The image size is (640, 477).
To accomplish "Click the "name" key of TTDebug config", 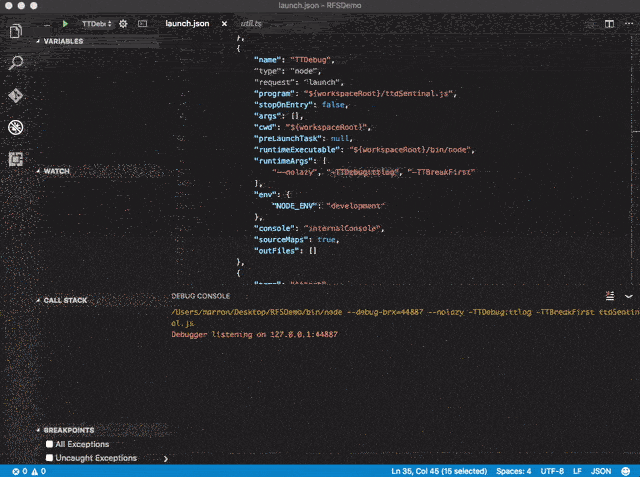I will [268, 60].
